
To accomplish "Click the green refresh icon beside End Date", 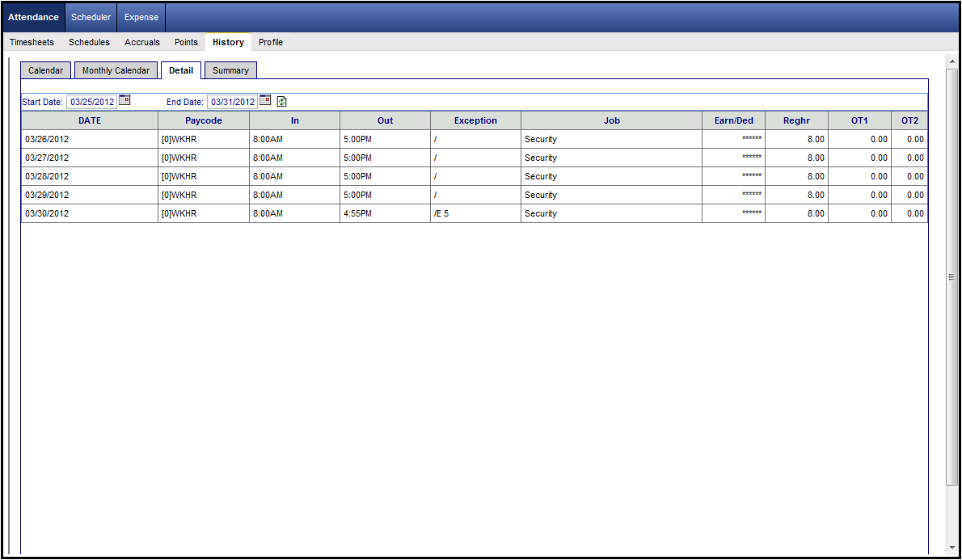I will (x=281, y=101).
